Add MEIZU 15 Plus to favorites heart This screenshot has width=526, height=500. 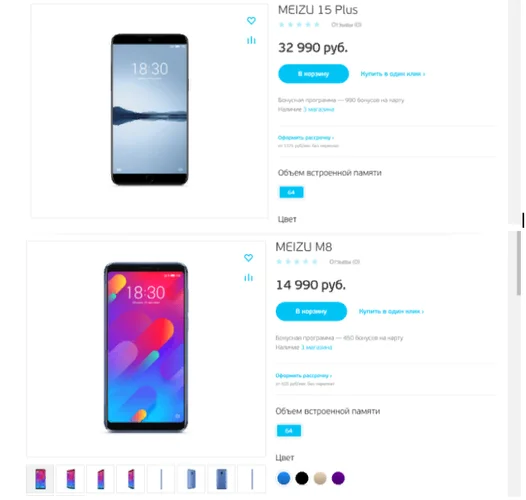click(251, 20)
